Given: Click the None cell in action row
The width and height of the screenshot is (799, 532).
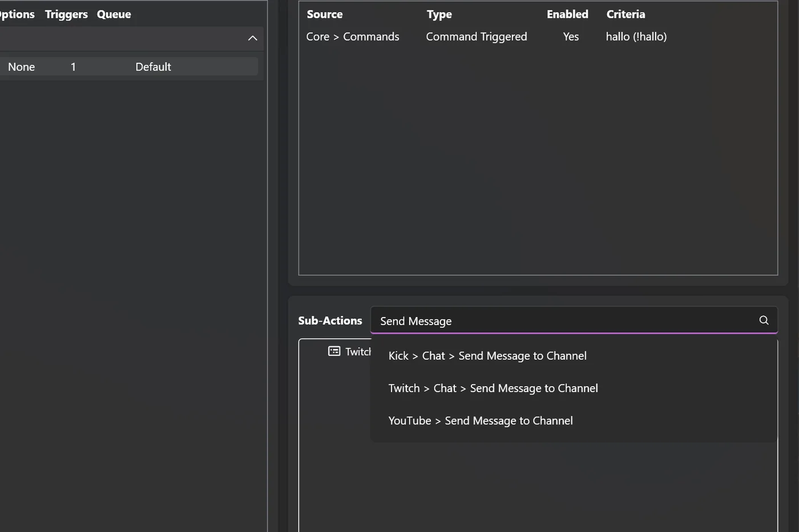Looking at the screenshot, I should [x=22, y=67].
